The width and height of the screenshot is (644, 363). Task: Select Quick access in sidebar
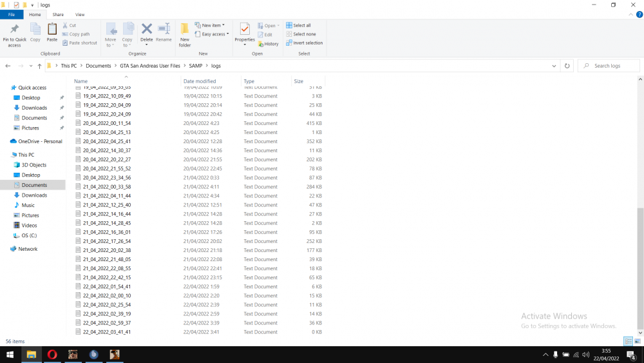32,88
